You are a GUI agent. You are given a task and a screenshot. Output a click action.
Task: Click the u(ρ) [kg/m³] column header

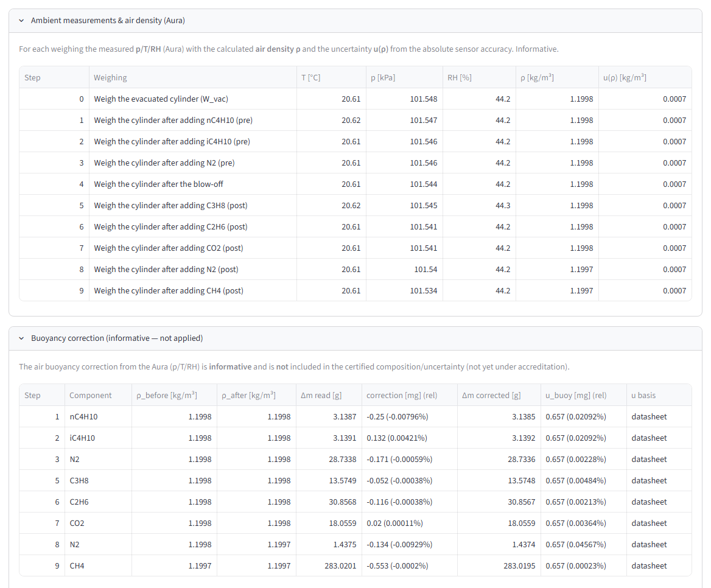tap(625, 77)
